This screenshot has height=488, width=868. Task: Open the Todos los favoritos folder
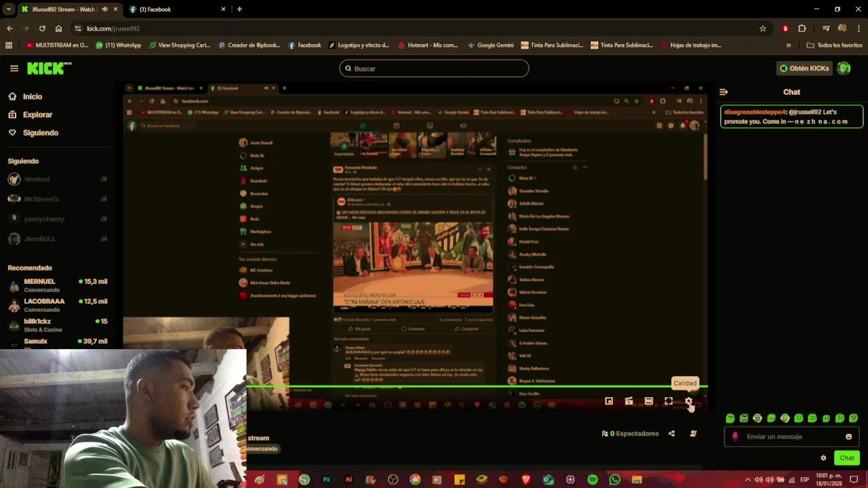click(x=834, y=45)
